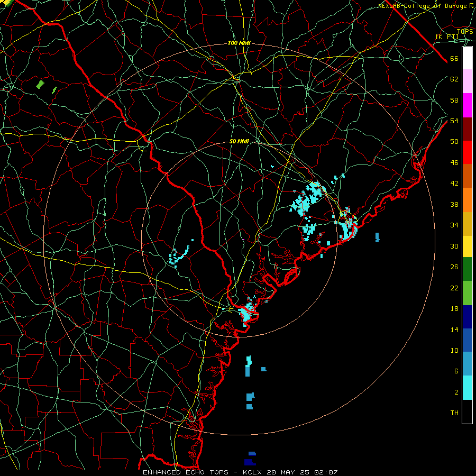Viewport: 476px width, 476px height.
Task: Pick the dark green legend swatch
Action: point(467,269)
